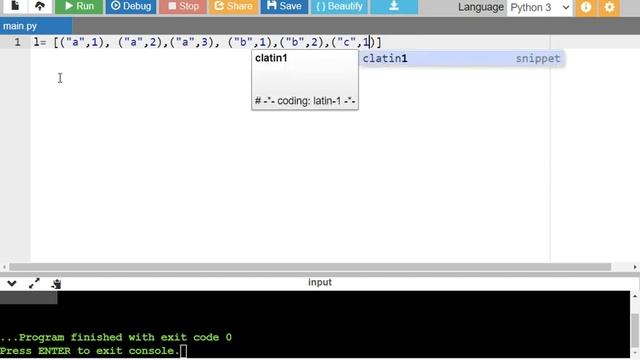Image resolution: width=640 pixels, height=360 pixels.
Task: Open the settings gear icon
Action: pyautogui.click(x=609, y=7)
